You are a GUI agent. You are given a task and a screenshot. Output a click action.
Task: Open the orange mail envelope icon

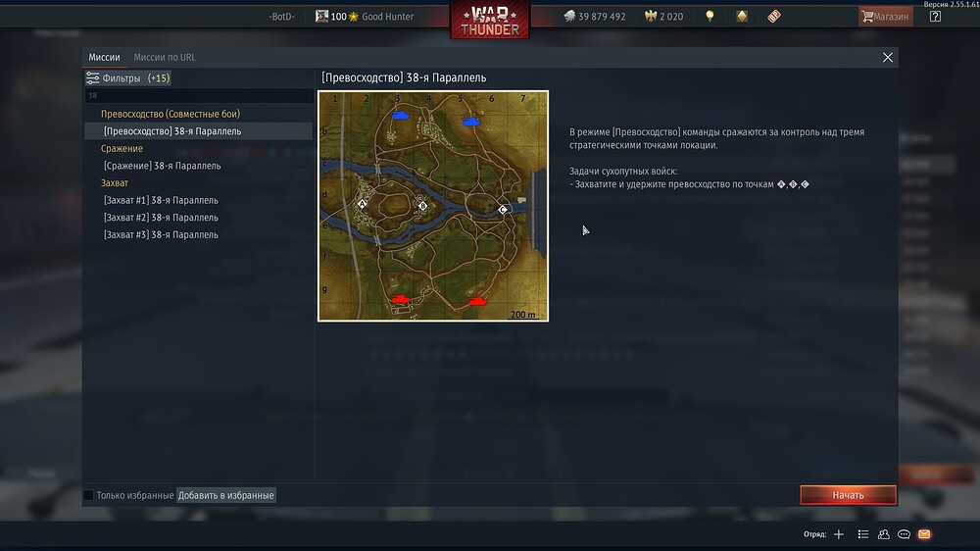[924, 534]
